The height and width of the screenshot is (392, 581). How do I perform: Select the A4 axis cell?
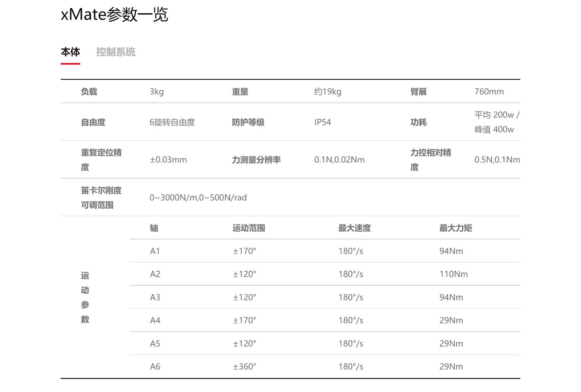point(155,320)
